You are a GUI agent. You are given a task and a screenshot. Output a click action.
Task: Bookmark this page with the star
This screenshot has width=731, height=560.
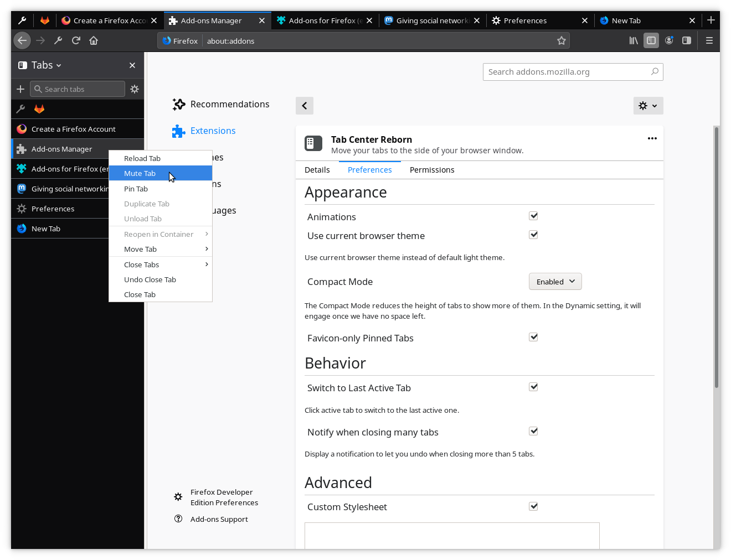pyautogui.click(x=562, y=40)
